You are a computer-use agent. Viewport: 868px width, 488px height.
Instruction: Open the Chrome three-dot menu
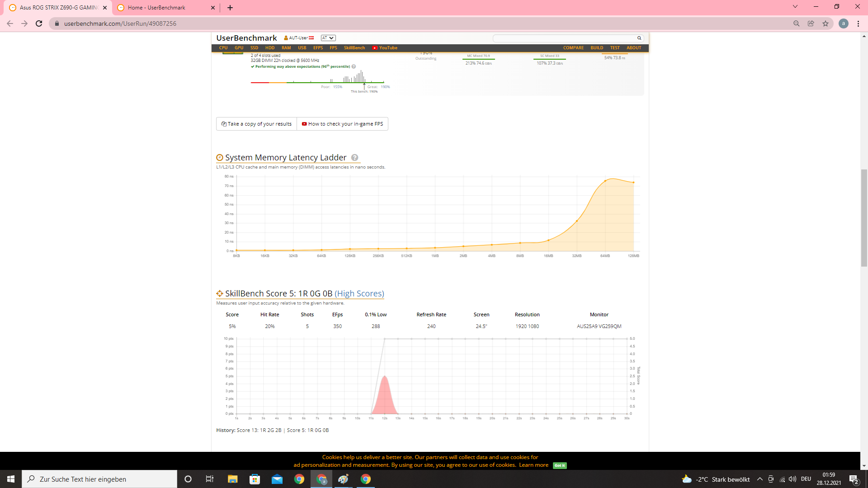pos(858,23)
